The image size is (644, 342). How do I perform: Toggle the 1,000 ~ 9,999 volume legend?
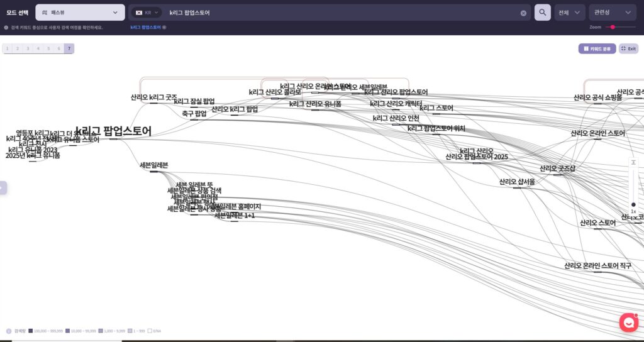pos(101,331)
